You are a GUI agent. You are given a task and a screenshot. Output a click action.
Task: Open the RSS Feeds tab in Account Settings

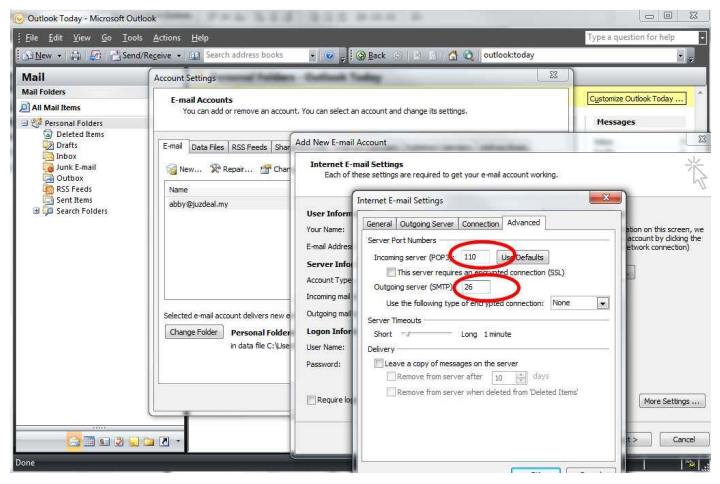pyautogui.click(x=249, y=147)
